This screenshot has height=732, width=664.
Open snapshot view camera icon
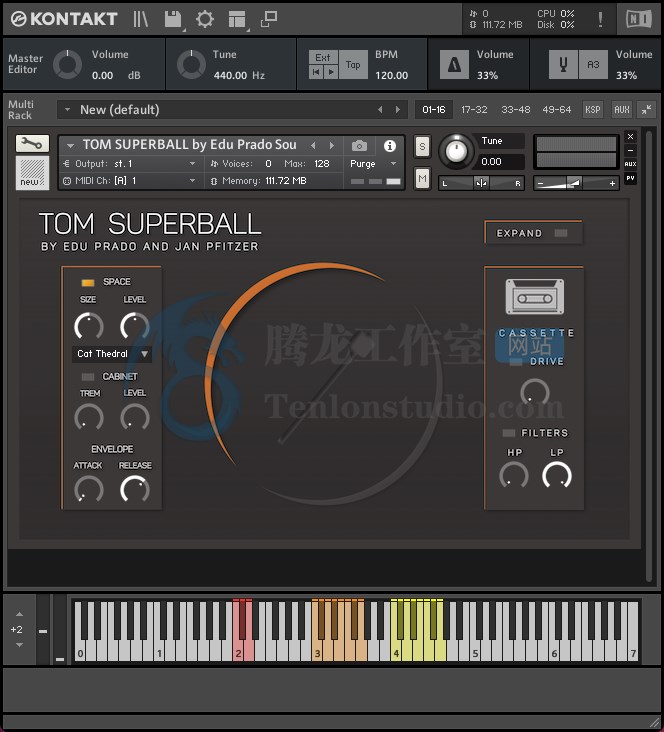pyautogui.click(x=359, y=146)
